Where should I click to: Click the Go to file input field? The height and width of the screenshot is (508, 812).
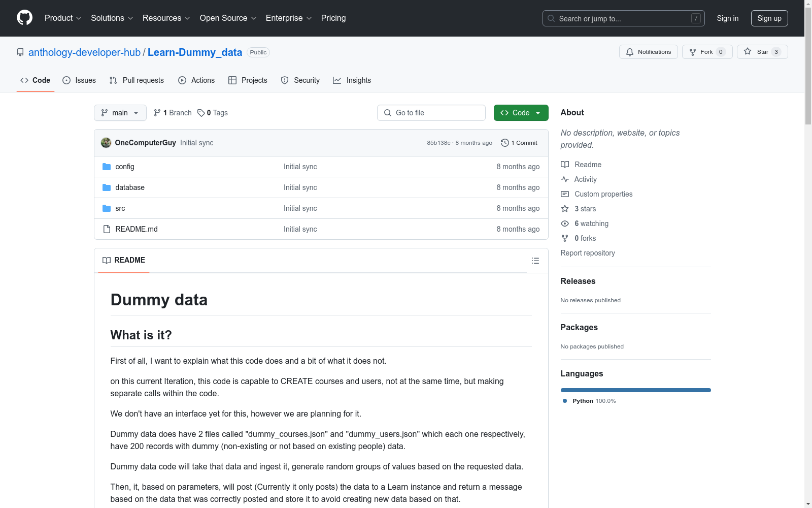431,113
